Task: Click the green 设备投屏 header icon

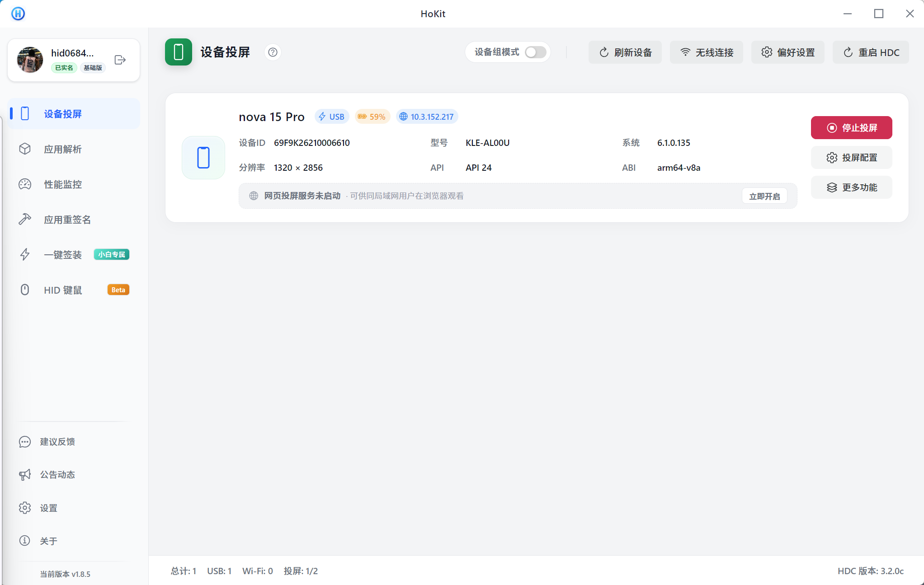Action: click(x=179, y=52)
